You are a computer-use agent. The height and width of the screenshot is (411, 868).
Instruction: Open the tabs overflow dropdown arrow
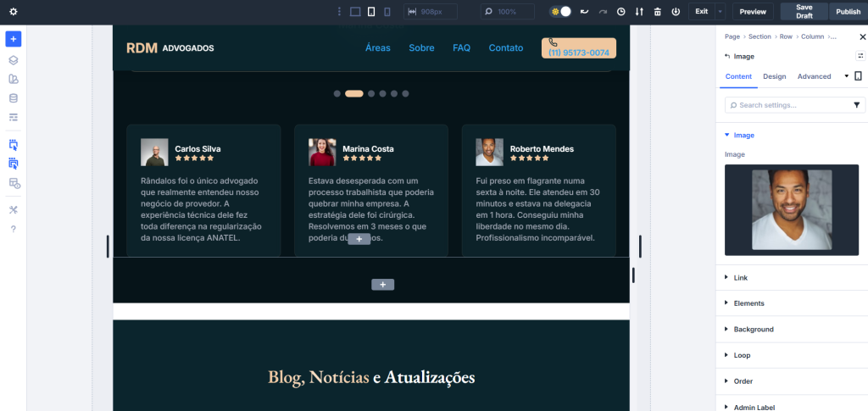pyautogui.click(x=846, y=76)
